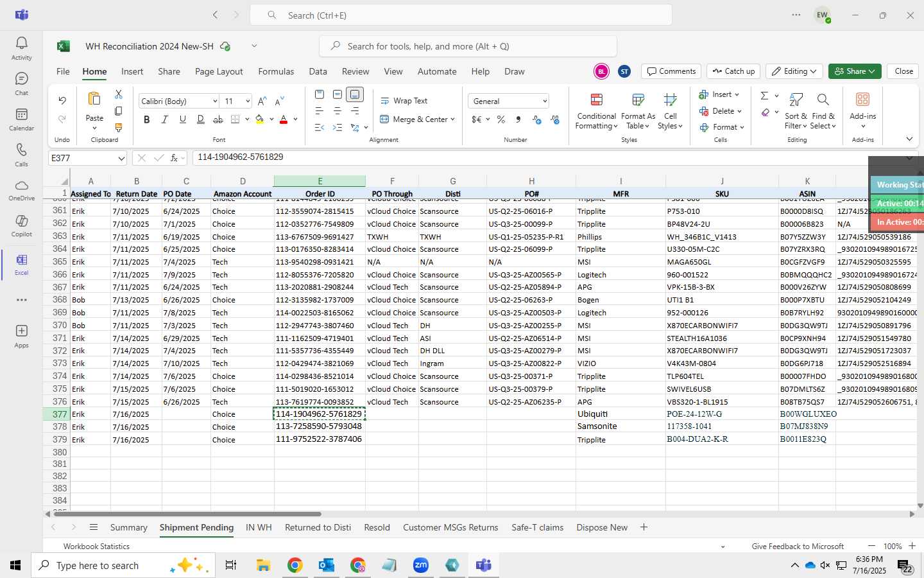Click the Decrease Decimal icon
924x578 pixels.
coord(555,119)
